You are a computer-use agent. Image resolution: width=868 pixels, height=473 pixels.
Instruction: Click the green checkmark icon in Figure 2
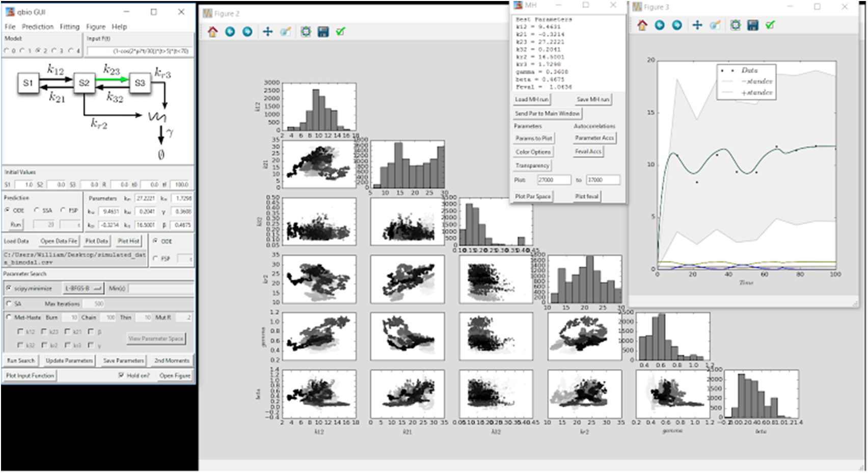pos(340,32)
